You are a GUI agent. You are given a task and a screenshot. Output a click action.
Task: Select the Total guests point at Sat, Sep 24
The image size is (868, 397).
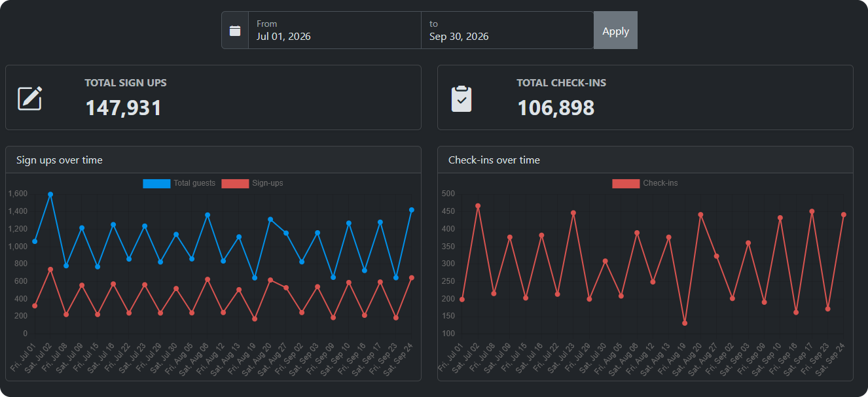pos(412,210)
